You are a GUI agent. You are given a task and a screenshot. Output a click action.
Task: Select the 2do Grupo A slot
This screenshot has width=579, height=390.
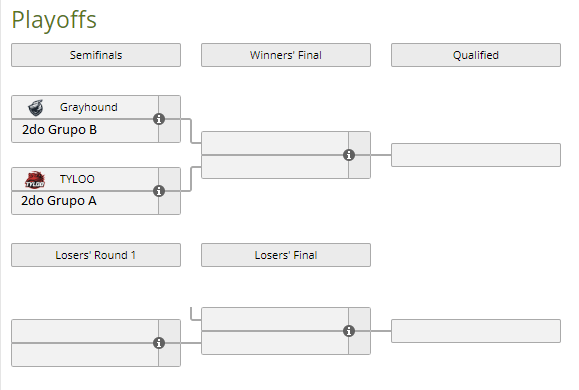(x=85, y=202)
